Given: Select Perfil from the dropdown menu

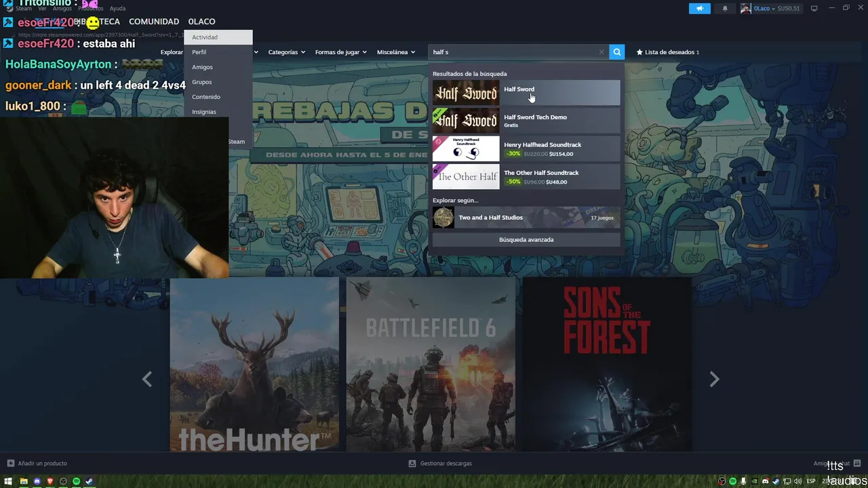Looking at the screenshot, I should 218,52.
